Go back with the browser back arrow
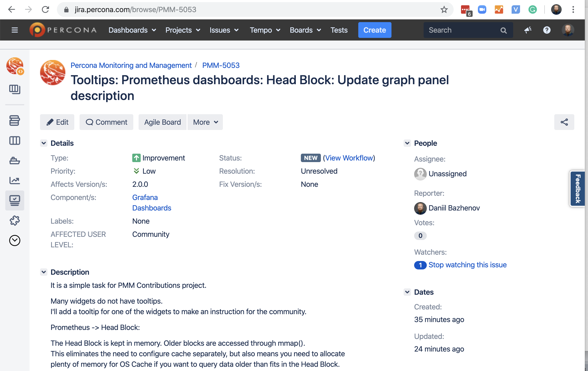 (x=12, y=10)
